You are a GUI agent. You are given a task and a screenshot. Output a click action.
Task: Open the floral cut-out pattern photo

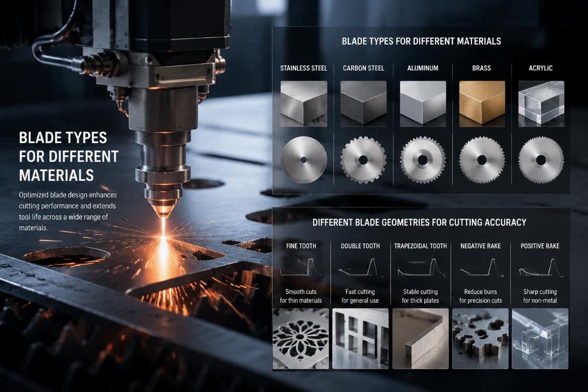301,339
